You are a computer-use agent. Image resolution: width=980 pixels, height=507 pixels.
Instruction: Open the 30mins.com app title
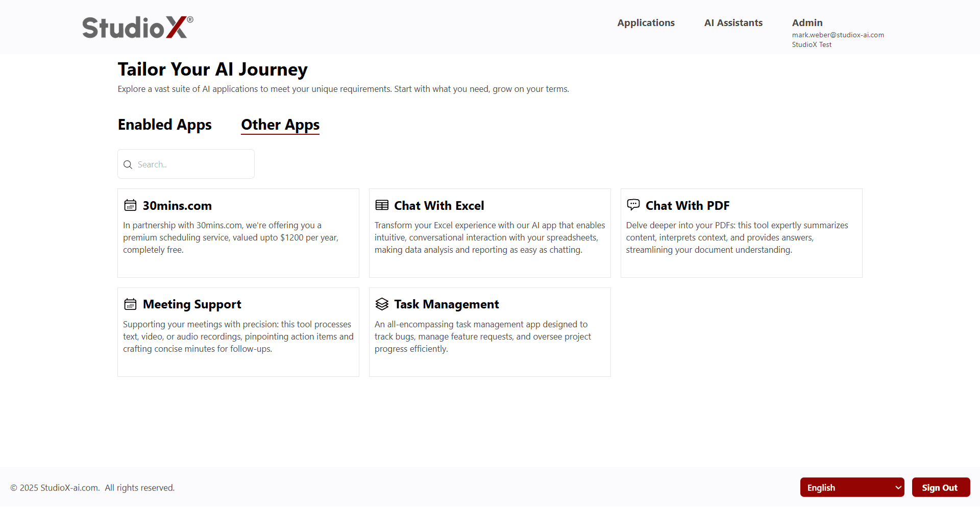[177, 206]
